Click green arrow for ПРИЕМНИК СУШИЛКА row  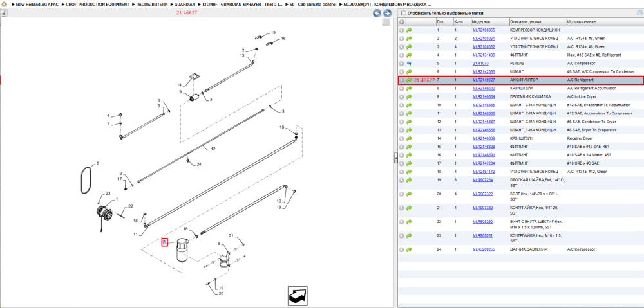[x=409, y=97]
